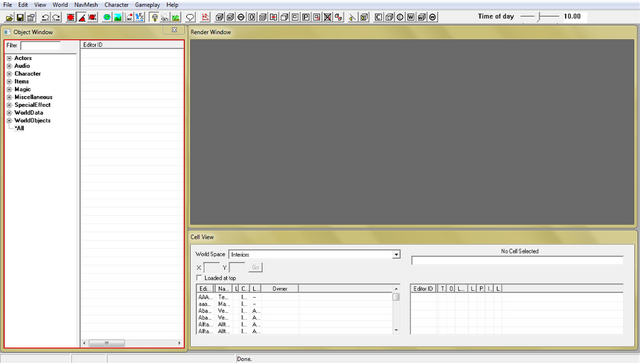
Task: Click the green grass toolbar icon
Action: (176, 17)
